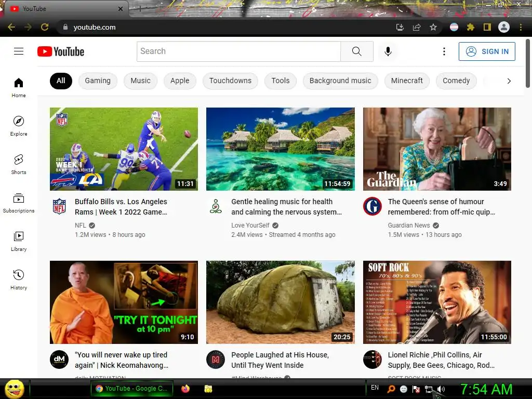Screen dimensions: 532x399
Task: Open History in sidebar
Action: (19, 280)
